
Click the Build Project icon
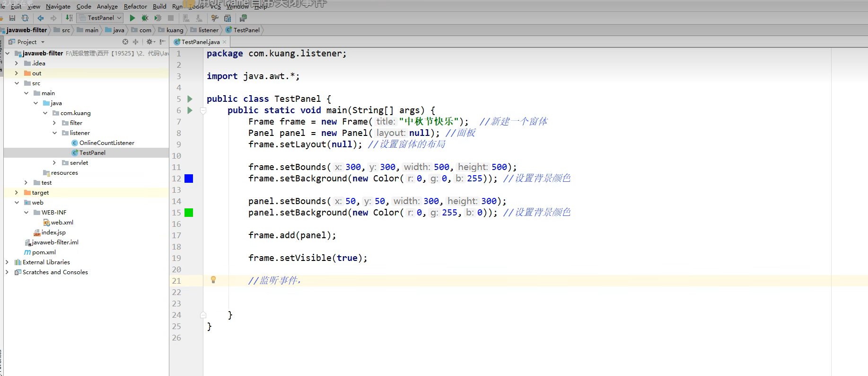pyautogui.click(x=70, y=18)
